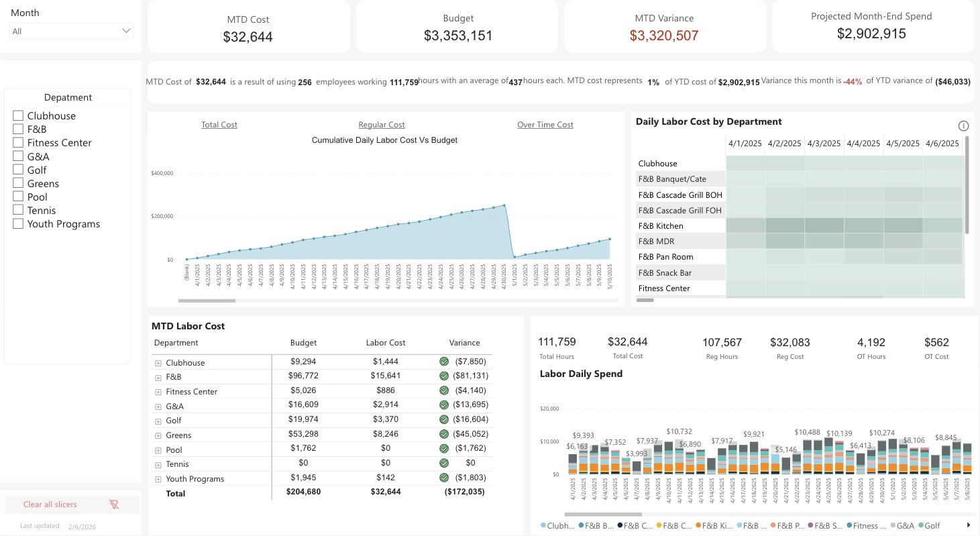Switch to the Regular Cost view
Viewport: 980px width, 536px height.
pyautogui.click(x=381, y=124)
